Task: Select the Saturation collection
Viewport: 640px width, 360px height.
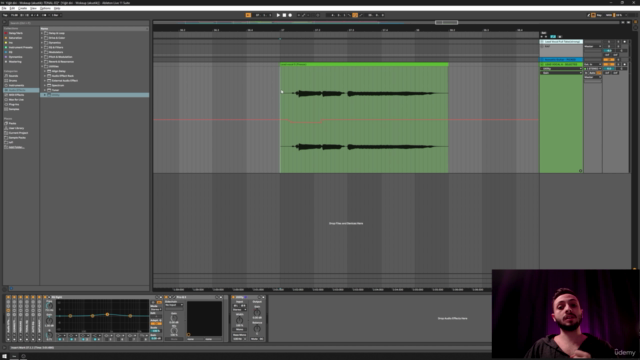Action: click(x=15, y=38)
